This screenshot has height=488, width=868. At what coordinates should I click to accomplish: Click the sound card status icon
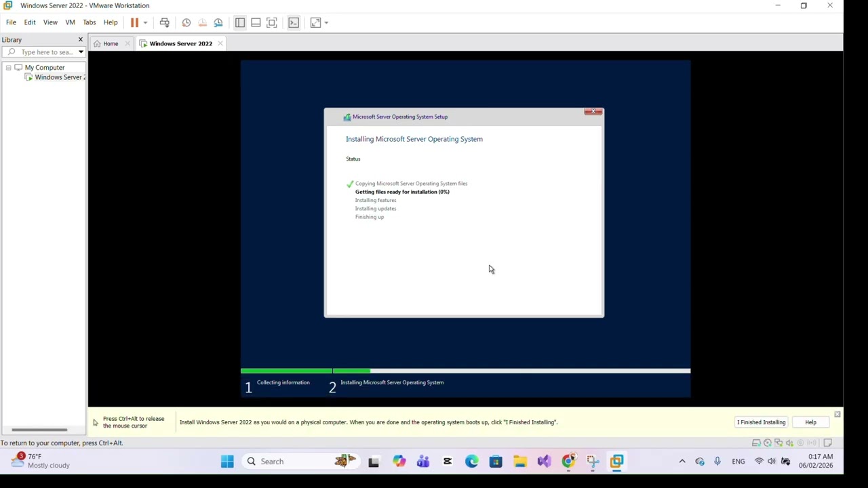[x=789, y=443]
